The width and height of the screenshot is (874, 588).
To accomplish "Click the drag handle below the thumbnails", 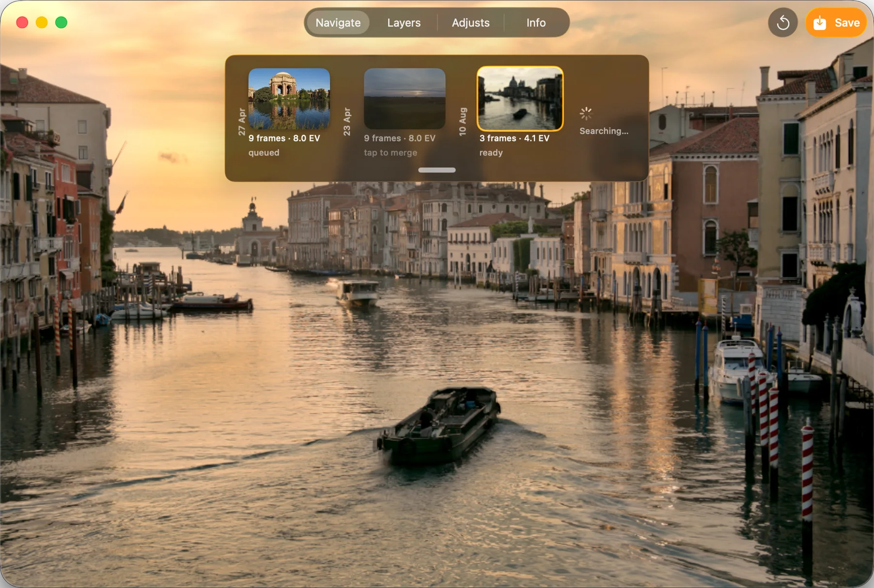I will [x=437, y=170].
